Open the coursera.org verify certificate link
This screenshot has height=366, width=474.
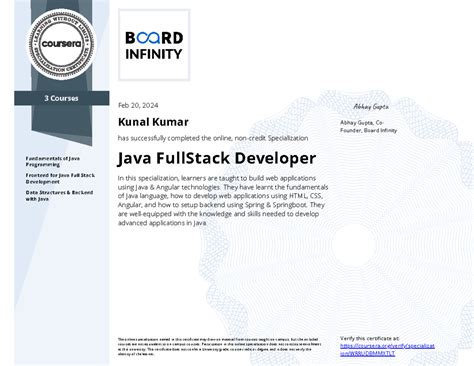387,350
